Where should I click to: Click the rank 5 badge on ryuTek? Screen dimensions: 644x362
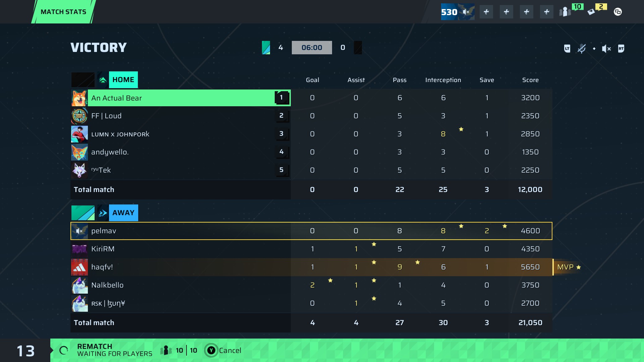(281, 170)
